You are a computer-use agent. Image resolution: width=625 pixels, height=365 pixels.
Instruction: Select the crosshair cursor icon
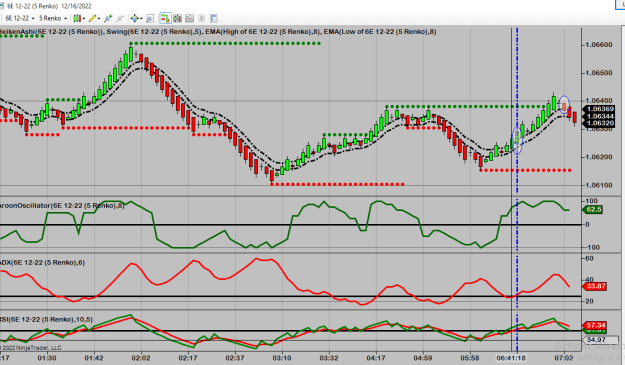134,18
